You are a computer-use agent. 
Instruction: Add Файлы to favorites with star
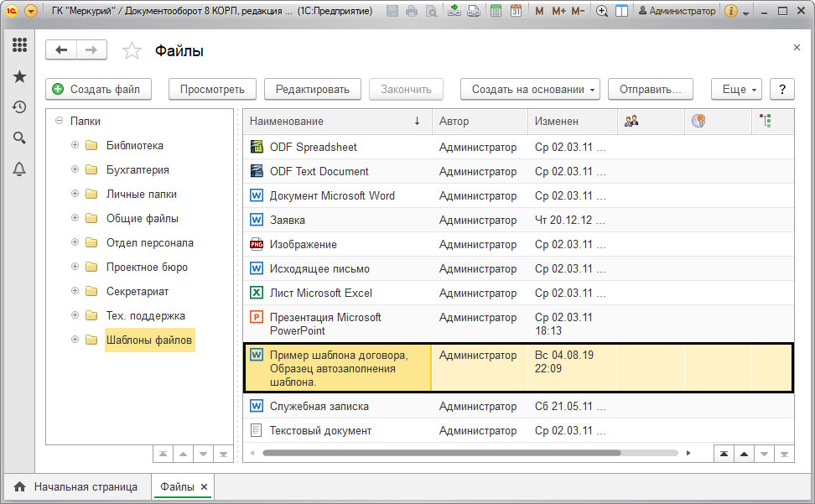132,50
